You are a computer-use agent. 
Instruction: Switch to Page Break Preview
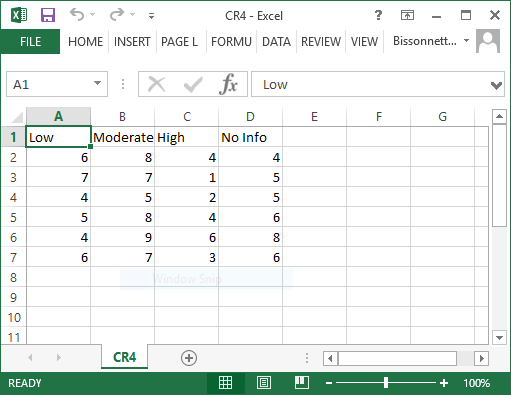302,383
